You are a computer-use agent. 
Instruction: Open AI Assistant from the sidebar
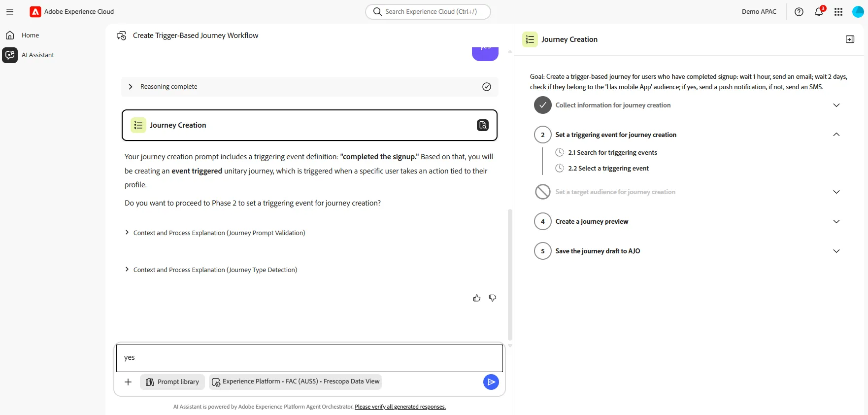(x=37, y=55)
